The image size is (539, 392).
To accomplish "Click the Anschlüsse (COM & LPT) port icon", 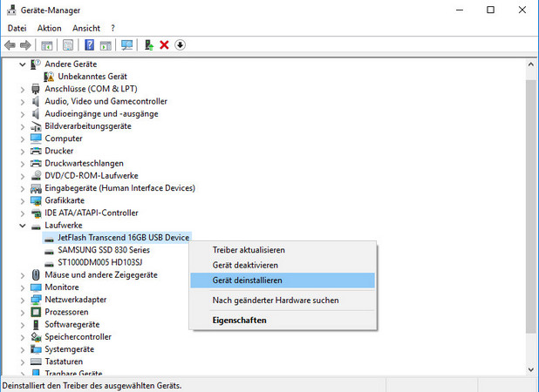I will pos(36,89).
